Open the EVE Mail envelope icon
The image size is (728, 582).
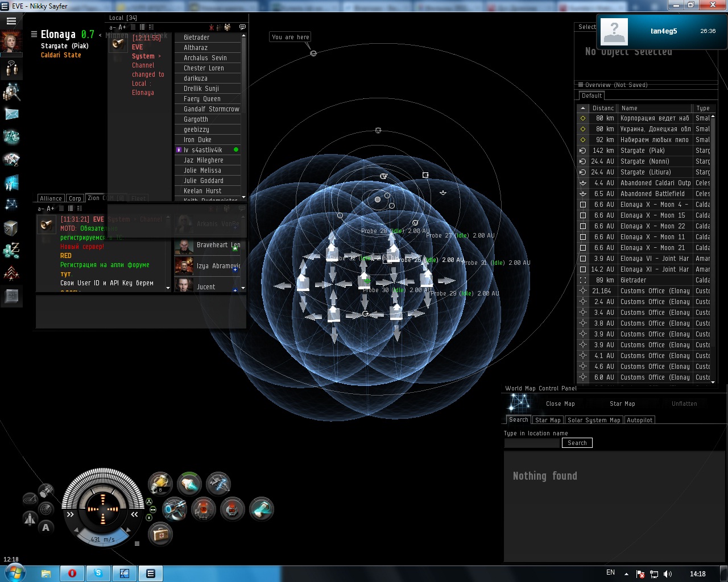11,114
